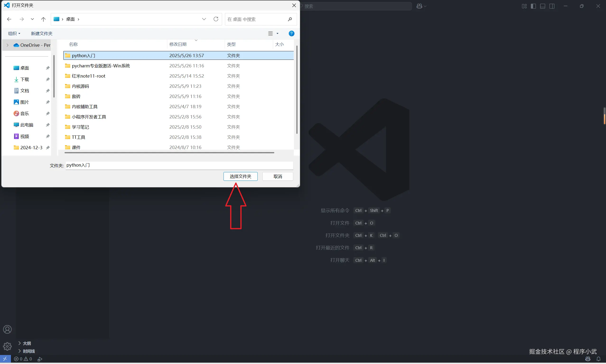Expand the OneDrive tree node
Screen dimensions: 606x364
click(8, 45)
